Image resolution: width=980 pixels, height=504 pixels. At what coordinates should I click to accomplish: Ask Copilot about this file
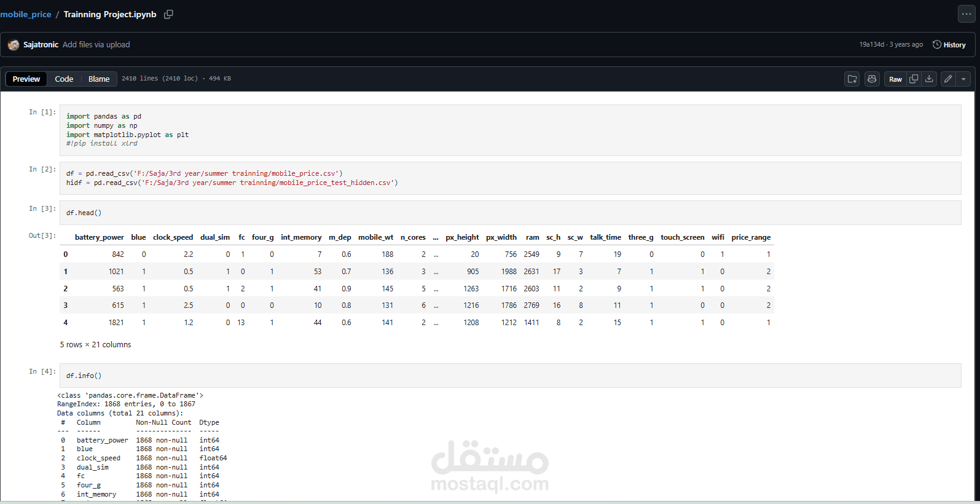(872, 79)
